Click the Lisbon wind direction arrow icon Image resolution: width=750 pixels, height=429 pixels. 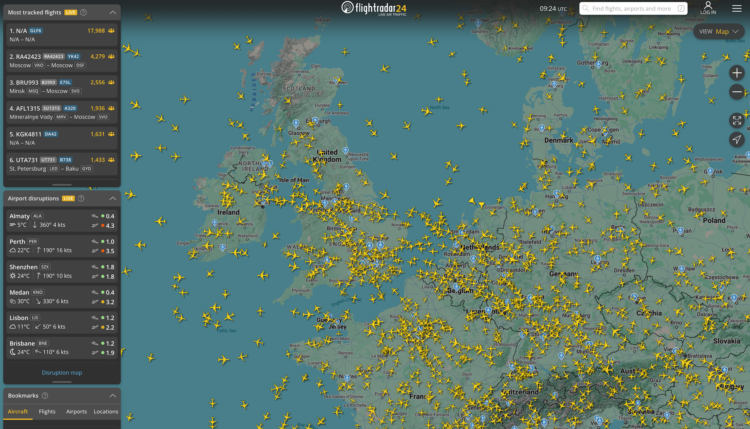[38, 327]
